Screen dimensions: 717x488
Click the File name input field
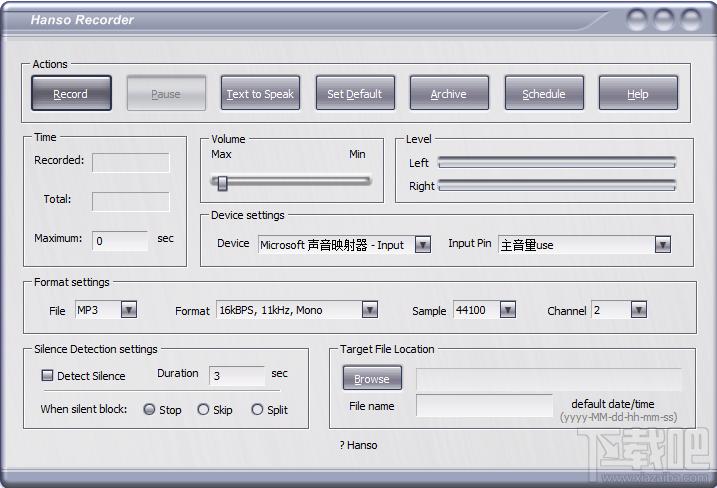[484, 406]
